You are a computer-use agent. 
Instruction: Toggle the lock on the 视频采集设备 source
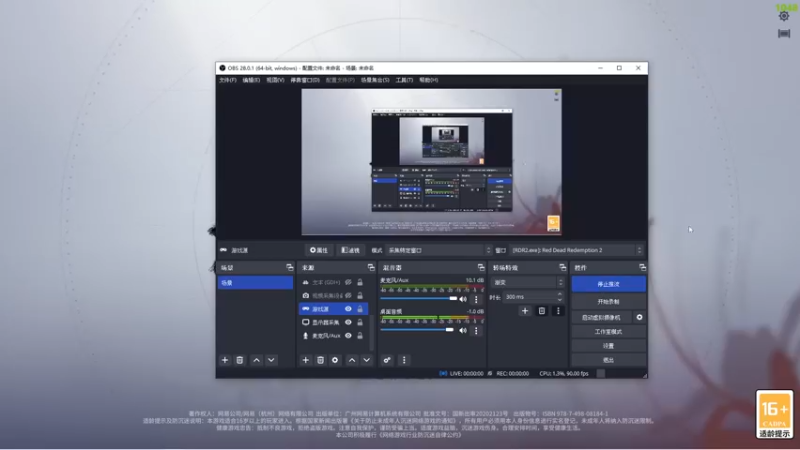(x=360, y=295)
